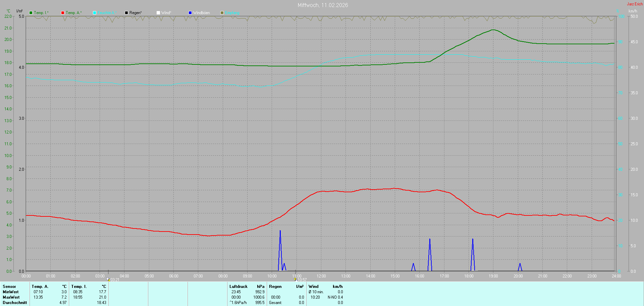Click the 'Temp. A.' column header in the table
The height and width of the screenshot is (306, 644).
point(40,287)
